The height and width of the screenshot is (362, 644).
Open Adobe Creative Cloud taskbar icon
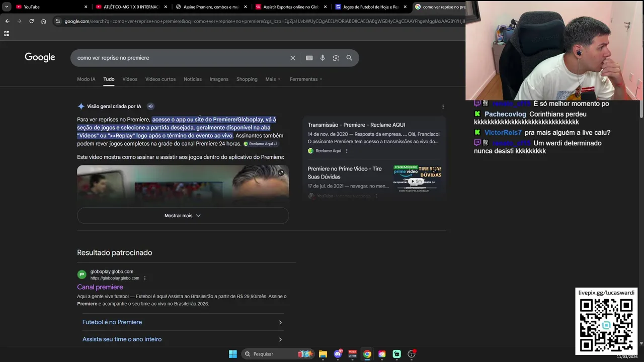point(382,354)
